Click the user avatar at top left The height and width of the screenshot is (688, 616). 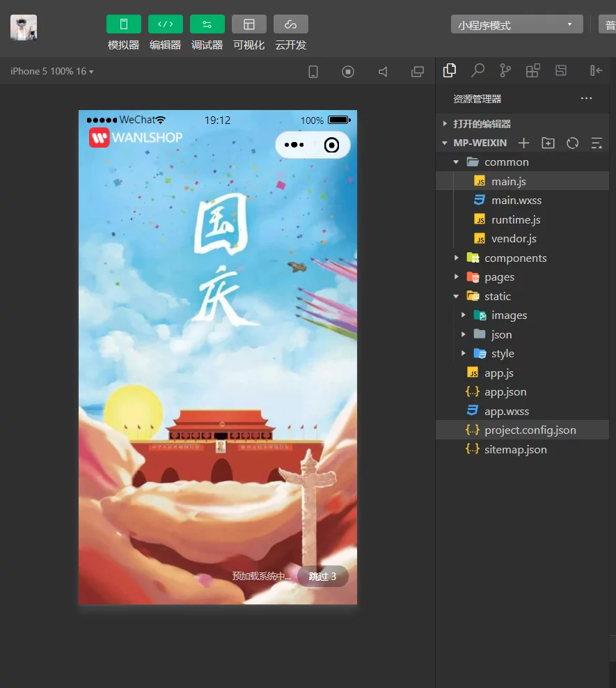24,27
